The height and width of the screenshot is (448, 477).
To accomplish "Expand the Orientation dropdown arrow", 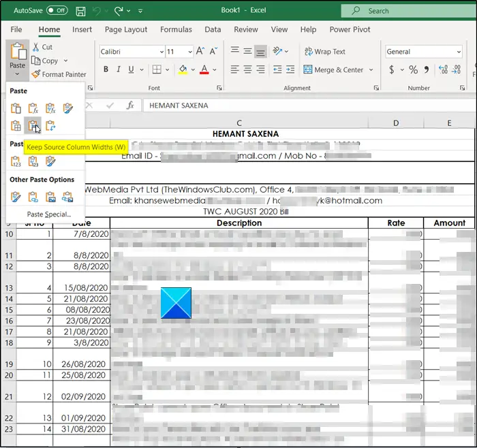I will pyautogui.click(x=287, y=51).
